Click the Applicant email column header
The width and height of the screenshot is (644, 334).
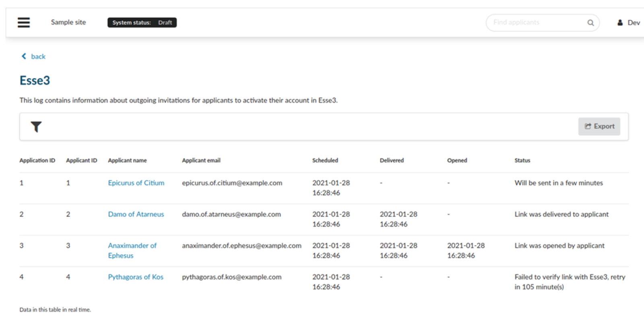pos(201,160)
